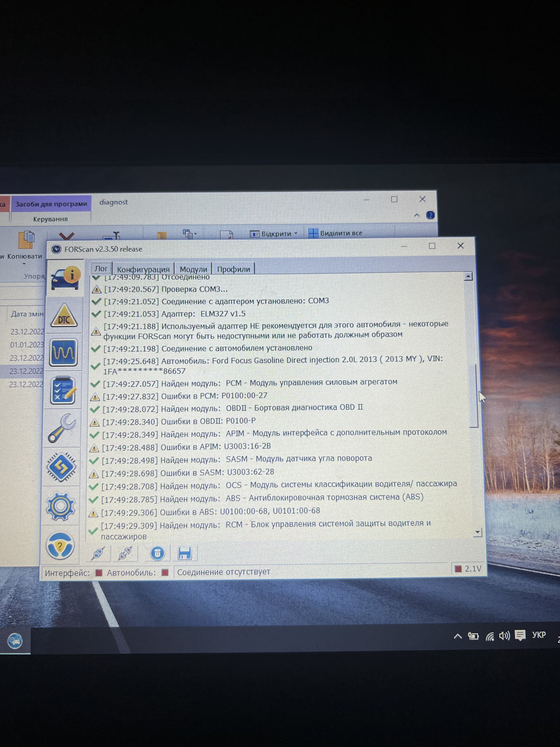
Task: Click the FORScan icon in the taskbar
Action: coord(15,641)
